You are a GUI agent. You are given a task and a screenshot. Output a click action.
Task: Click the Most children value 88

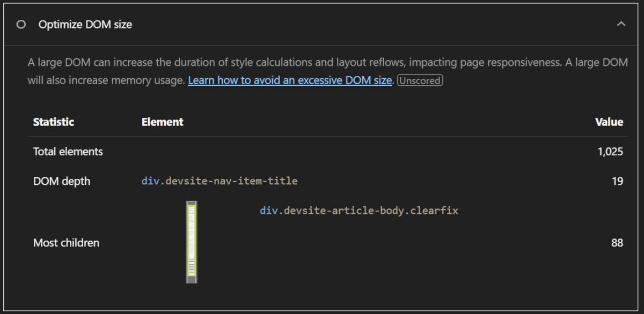pos(617,243)
